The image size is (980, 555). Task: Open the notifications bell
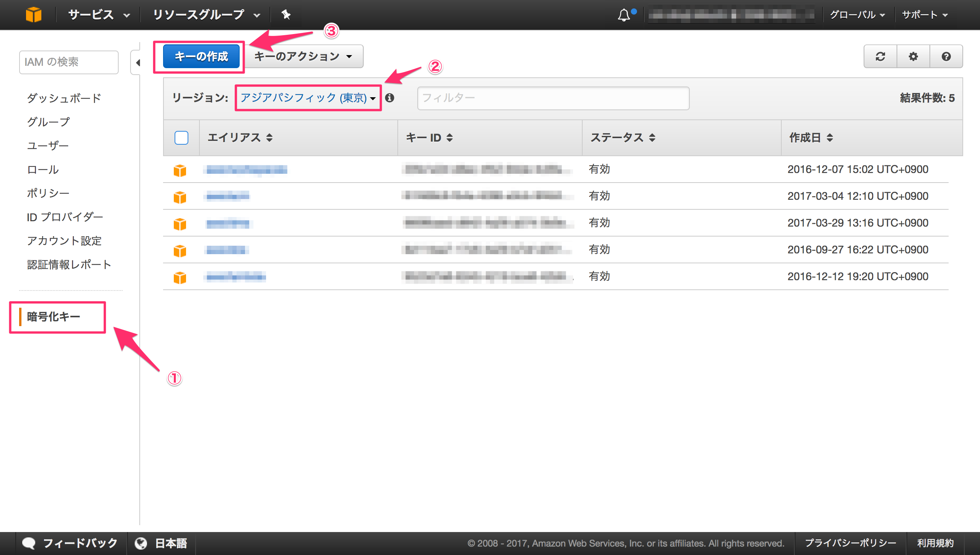(x=624, y=15)
